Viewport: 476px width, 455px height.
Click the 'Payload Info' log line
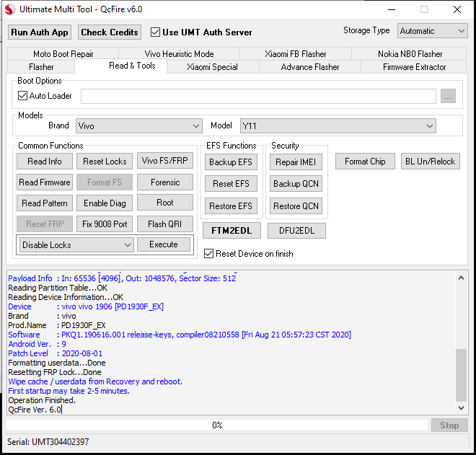pyautogui.click(x=122, y=278)
